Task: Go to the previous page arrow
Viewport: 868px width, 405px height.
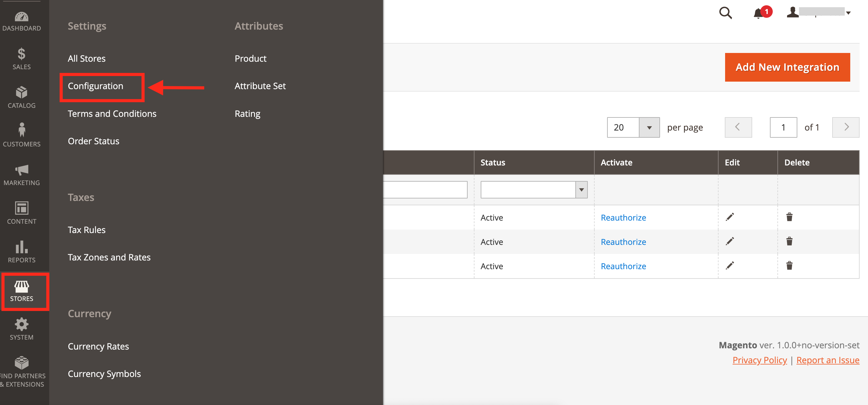Action: pyautogui.click(x=738, y=127)
